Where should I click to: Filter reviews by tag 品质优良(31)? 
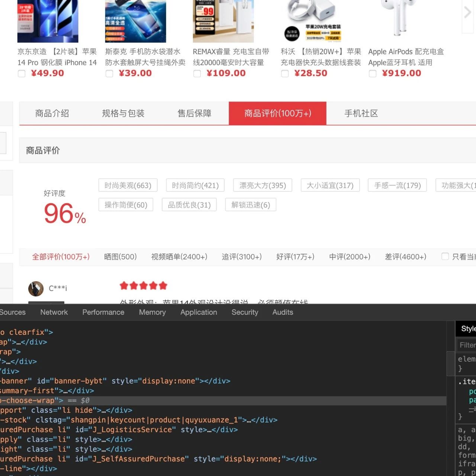click(189, 205)
